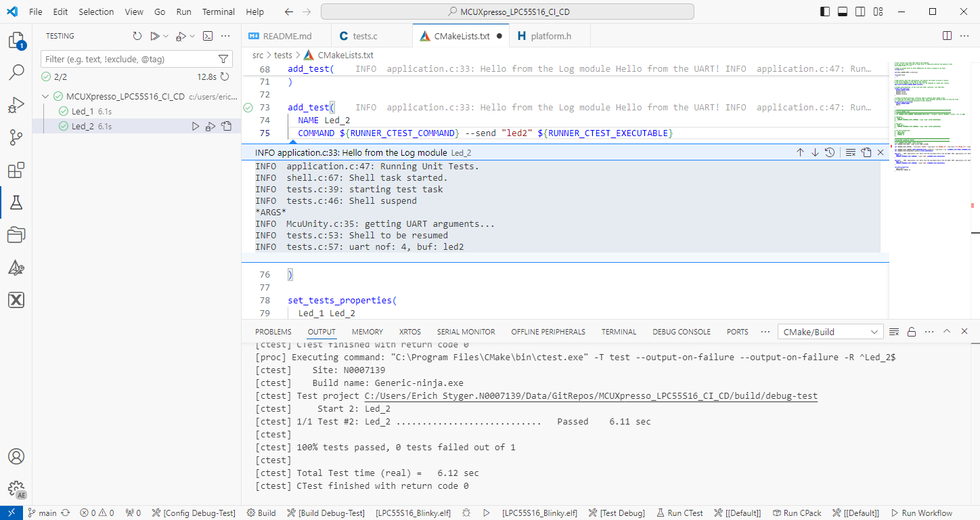The width and height of the screenshot is (980, 520).
Task: Clear the output panel with clear icon
Action: point(893,332)
